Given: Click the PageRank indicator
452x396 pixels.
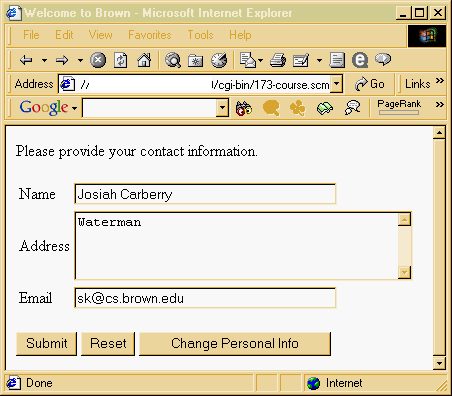Looking at the screenshot, I should [399, 107].
